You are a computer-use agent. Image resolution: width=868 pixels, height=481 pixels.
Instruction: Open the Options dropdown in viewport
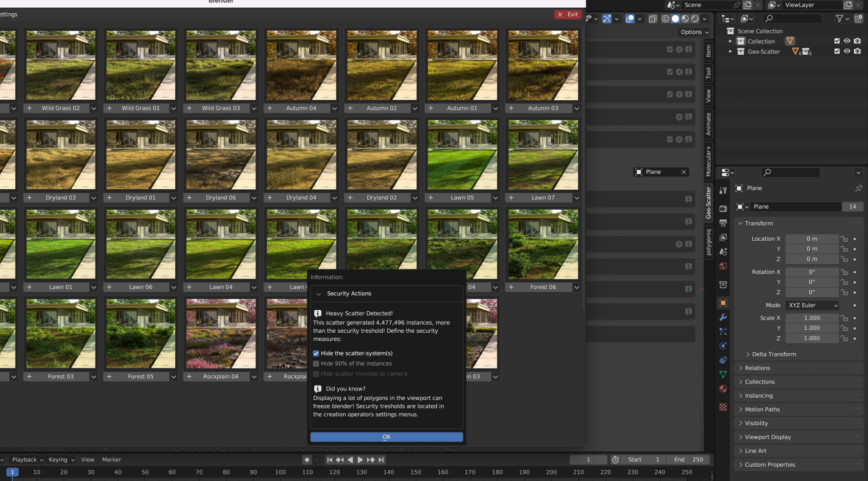click(x=695, y=32)
